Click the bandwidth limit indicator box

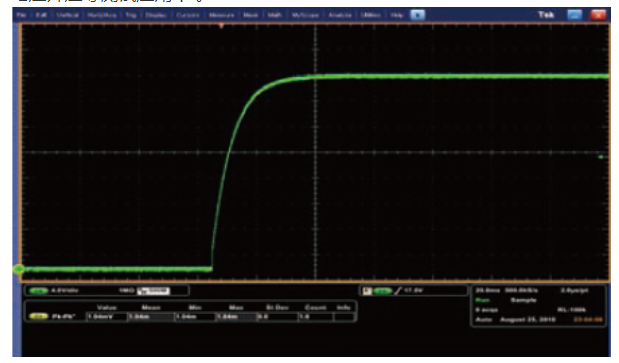[x=153, y=291]
